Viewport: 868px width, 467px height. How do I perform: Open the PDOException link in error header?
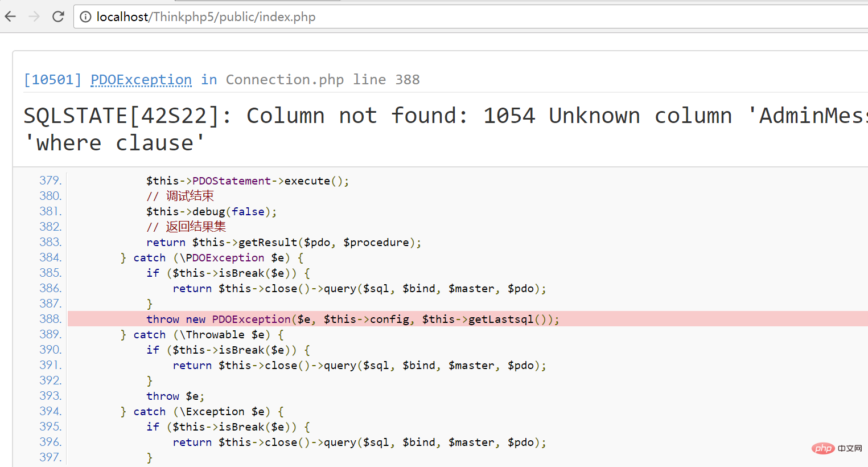coord(141,80)
